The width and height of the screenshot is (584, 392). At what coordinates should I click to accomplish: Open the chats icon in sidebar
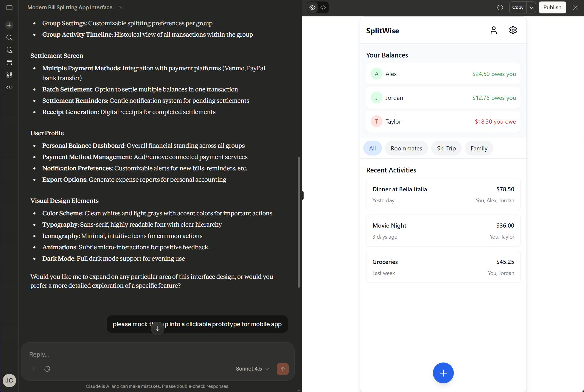9,50
